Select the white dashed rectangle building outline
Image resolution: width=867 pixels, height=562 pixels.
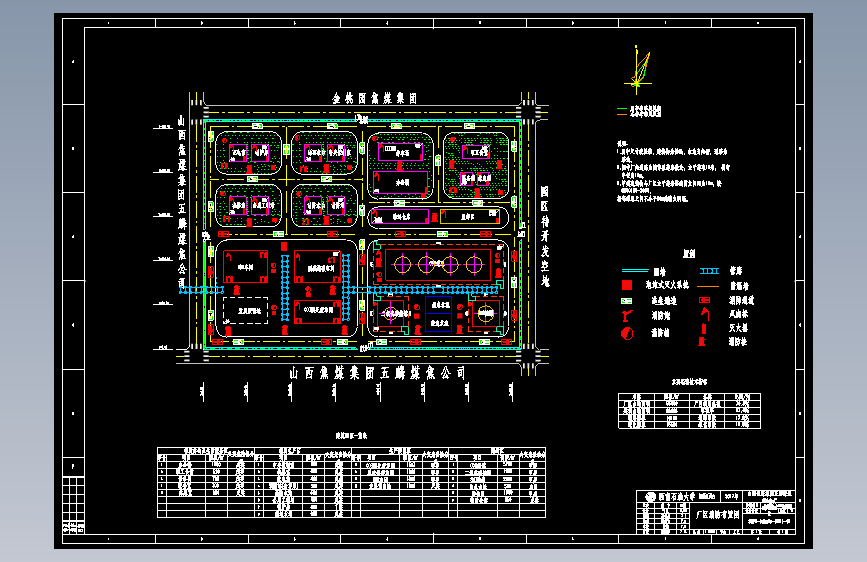246,310
